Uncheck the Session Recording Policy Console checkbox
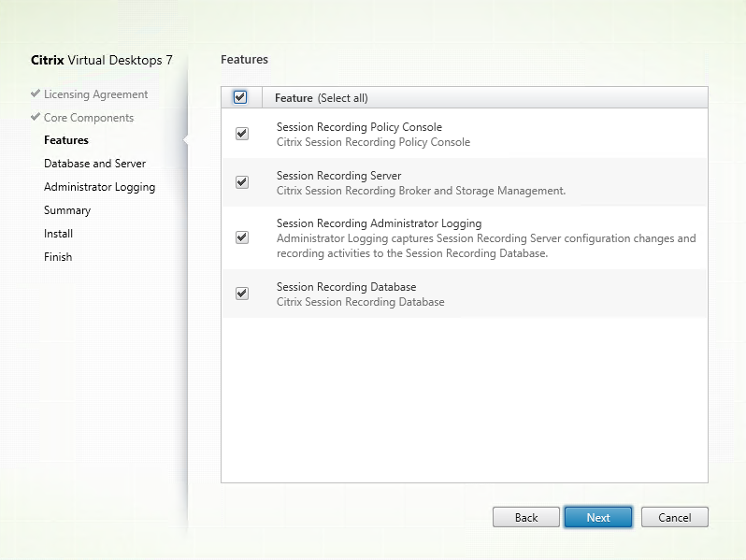Image resolution: width=746 pixels, height=560 pixels. pos(242,134)
